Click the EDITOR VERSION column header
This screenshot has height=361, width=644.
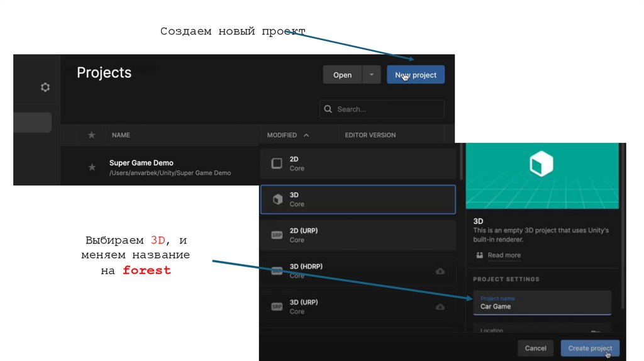[370, 135]
